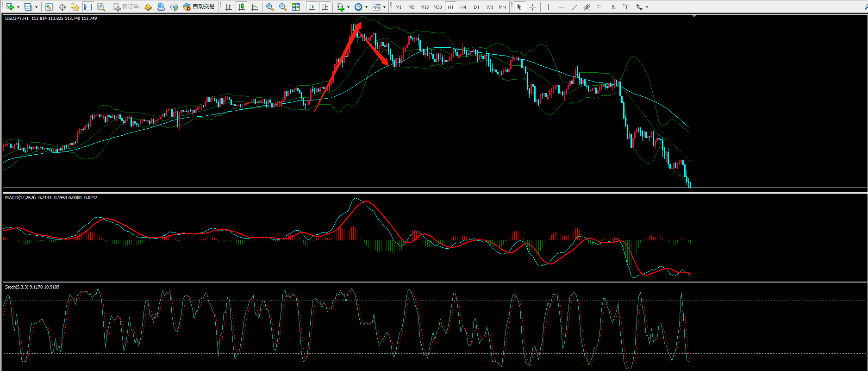This screenshot has height=371, width=868.
Task: Click the Zoom Out magnifier
Action: click(283, 7)
